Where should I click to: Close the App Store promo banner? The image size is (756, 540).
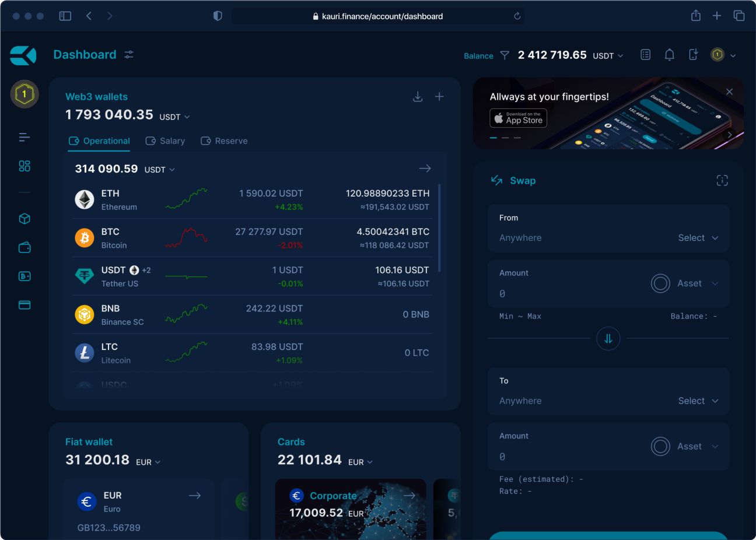coord(729,92)
